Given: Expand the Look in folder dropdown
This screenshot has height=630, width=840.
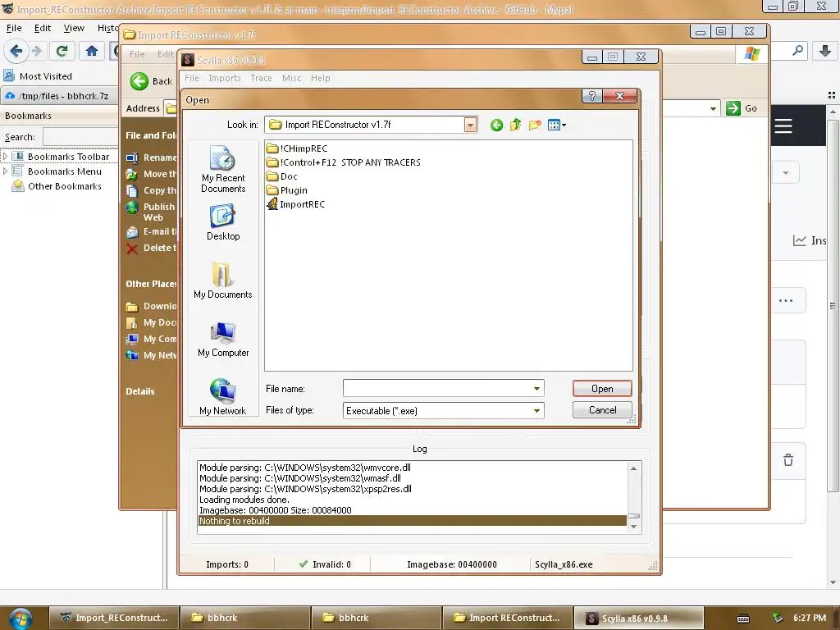Looking at the screenshot, I should point(470,126).
